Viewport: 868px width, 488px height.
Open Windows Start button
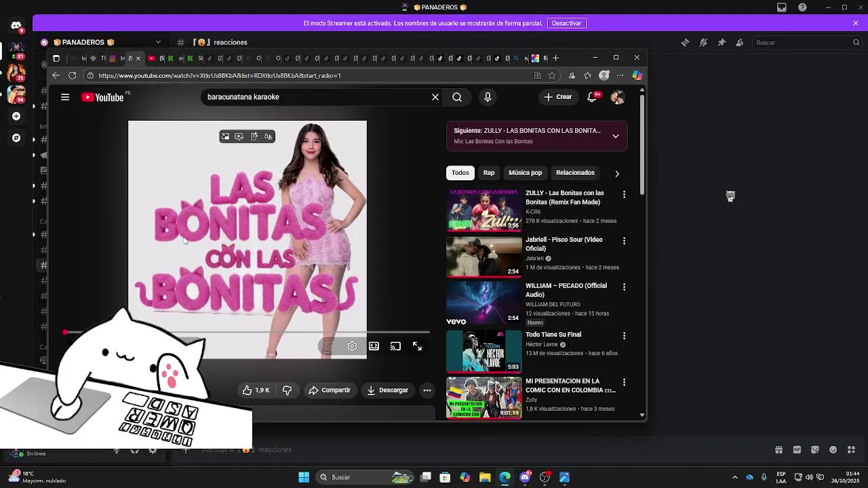304,477
